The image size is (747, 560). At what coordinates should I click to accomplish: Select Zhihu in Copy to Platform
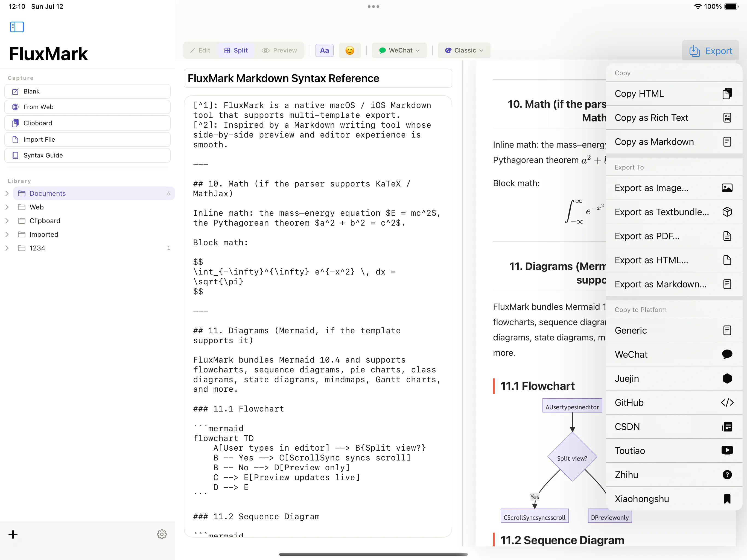[674, 475]
